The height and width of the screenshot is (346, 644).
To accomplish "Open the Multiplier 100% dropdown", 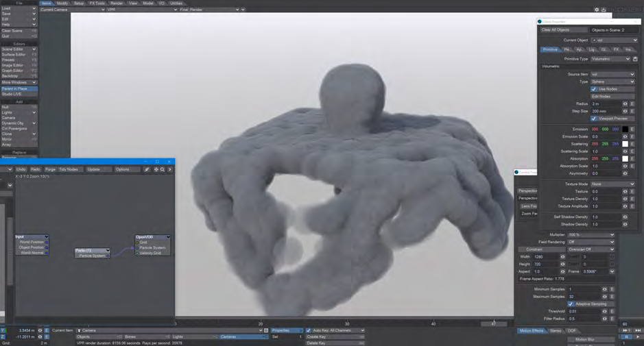I will (x=591, y=235).
